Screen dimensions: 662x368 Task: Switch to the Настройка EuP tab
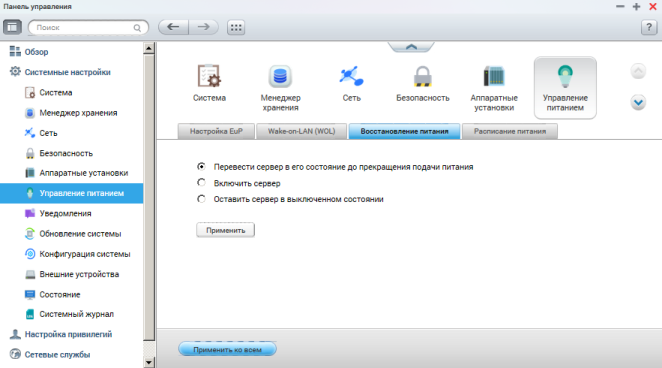(x=216, y=131)
